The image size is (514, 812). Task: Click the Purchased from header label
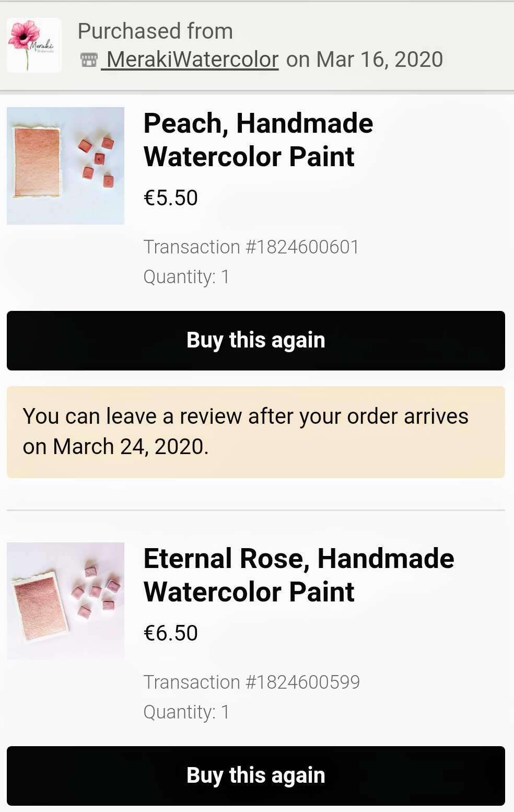(155, 31)
